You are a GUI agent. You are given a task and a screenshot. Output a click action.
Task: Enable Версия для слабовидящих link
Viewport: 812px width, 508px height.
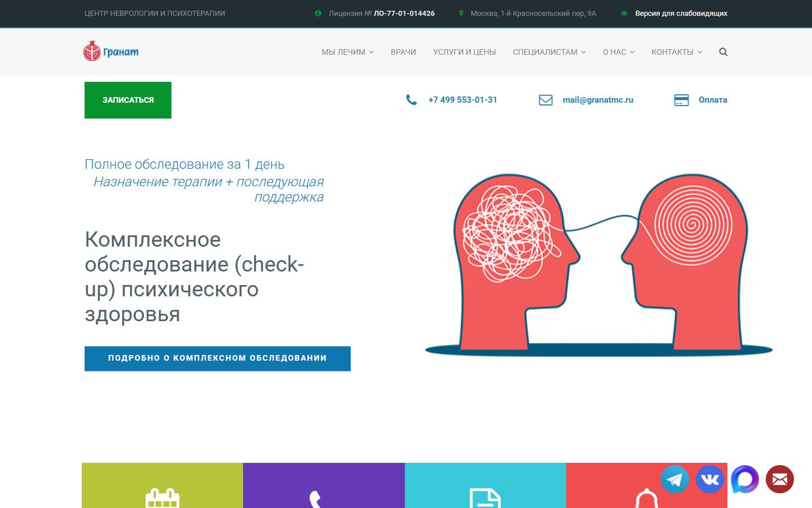coord(681,13)
